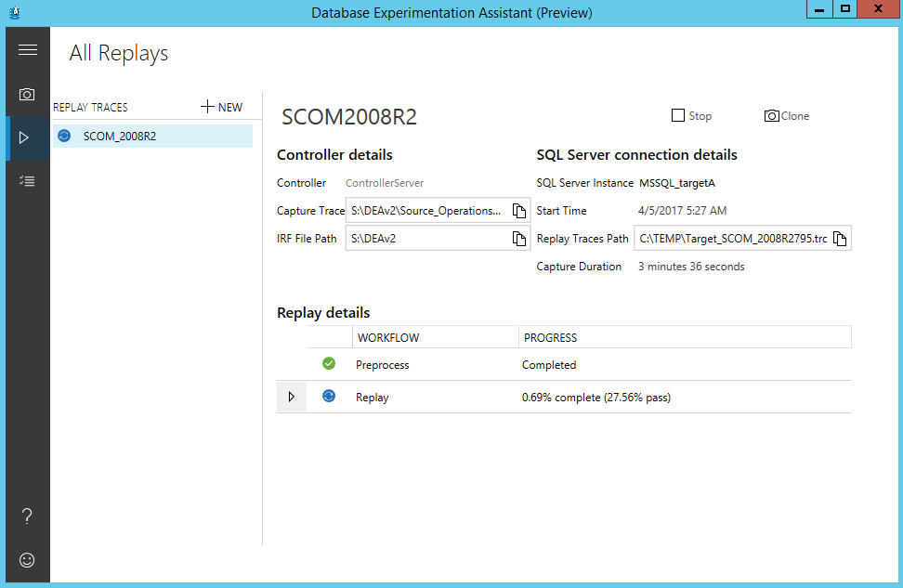The height and width of the screenshot is (588, 903).
Task: Clone the SCOM2008R2 replay
Action: coord(786,116)
